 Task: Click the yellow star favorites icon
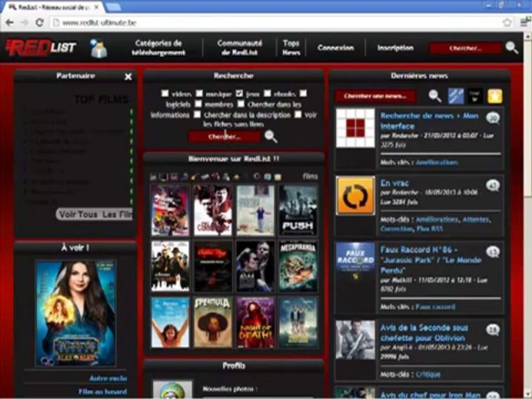pos(494,96)
